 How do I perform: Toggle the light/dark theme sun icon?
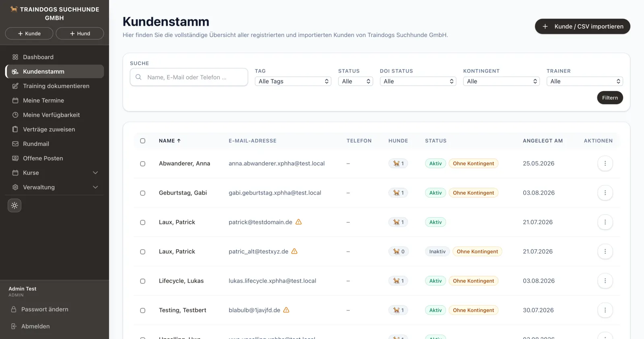tap(14, 205)
